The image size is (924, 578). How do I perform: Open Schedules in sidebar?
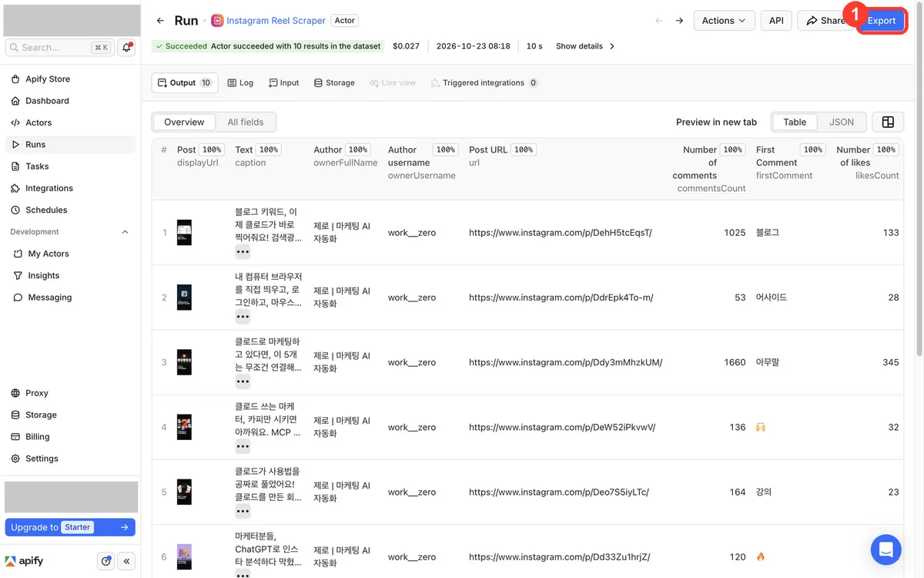coord(70,210)
